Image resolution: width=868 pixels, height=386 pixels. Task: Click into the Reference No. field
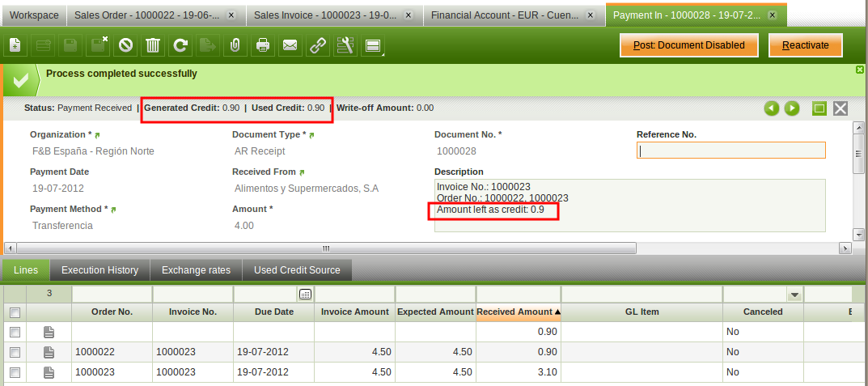(730, 151)
